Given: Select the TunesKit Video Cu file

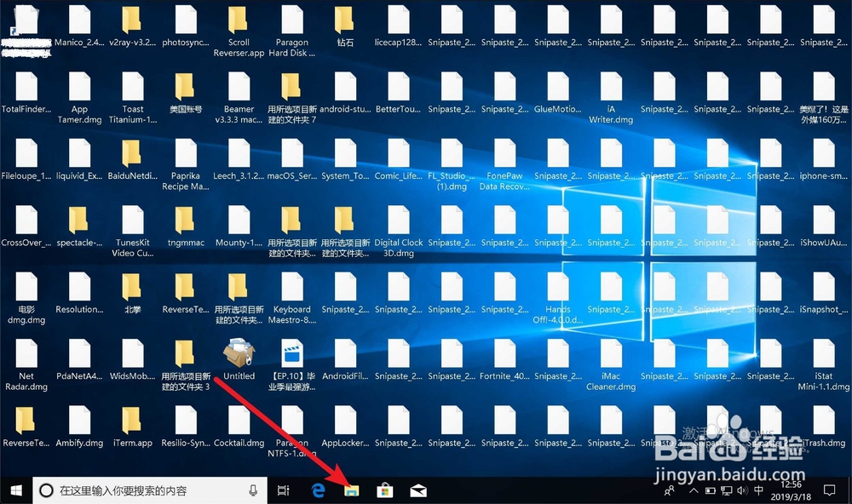Looking at the screenshot, I should [133, 232].
